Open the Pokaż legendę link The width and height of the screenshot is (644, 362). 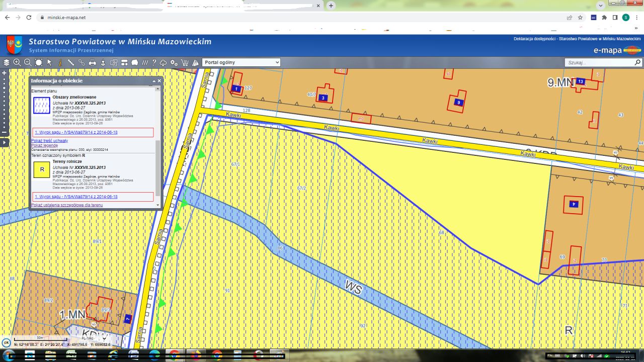click(44, 145)
